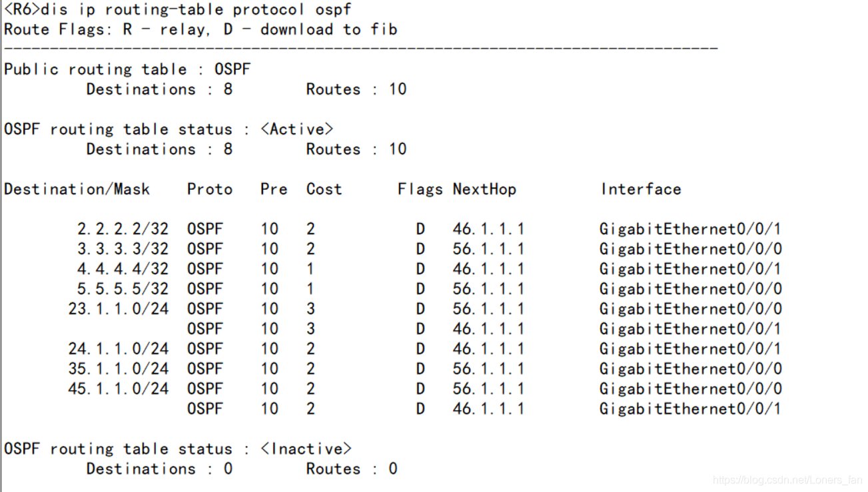Click GigabitEthernet0/0/0 in the 35.1.1.0/24 row

(691, 369)
